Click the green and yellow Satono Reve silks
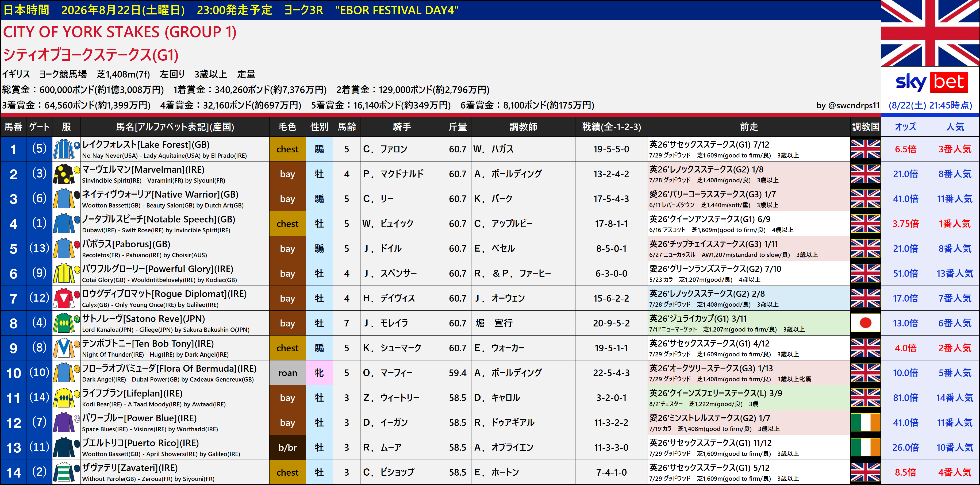 66,323
